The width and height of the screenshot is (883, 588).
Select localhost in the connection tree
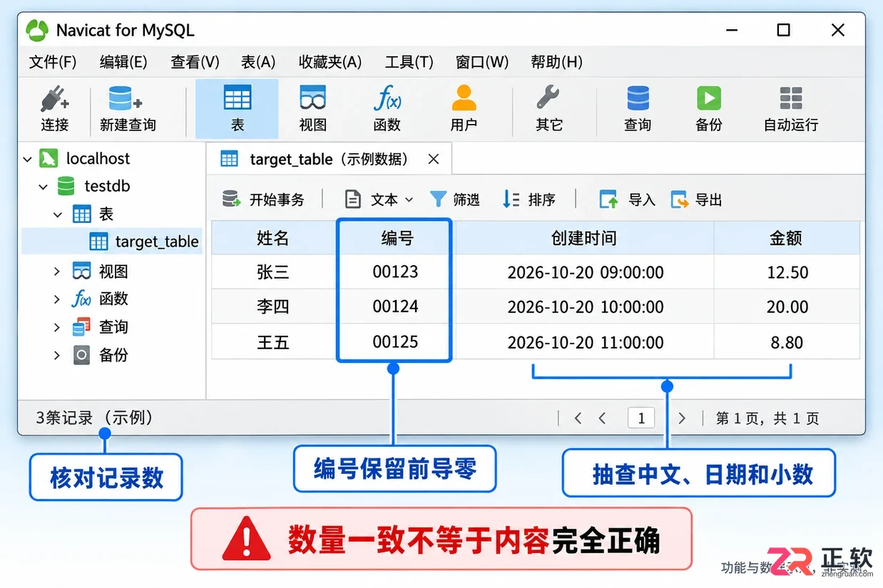click(84, 158)
